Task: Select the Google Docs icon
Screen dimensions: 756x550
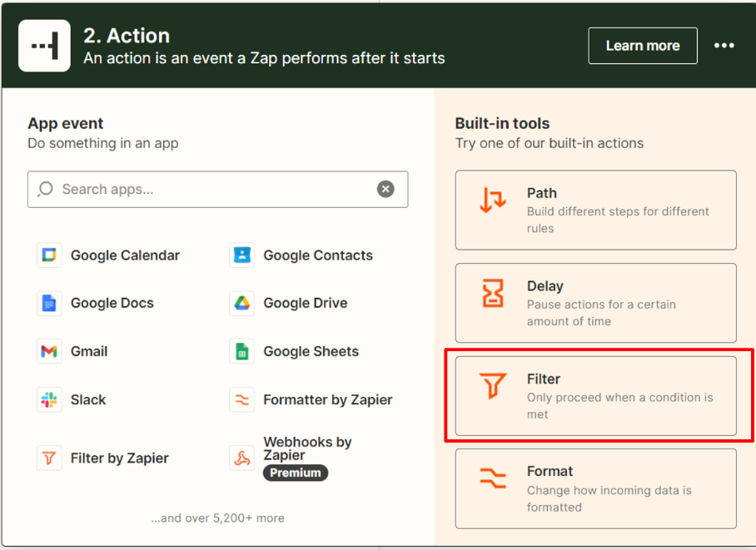Action: pos(49,303)
